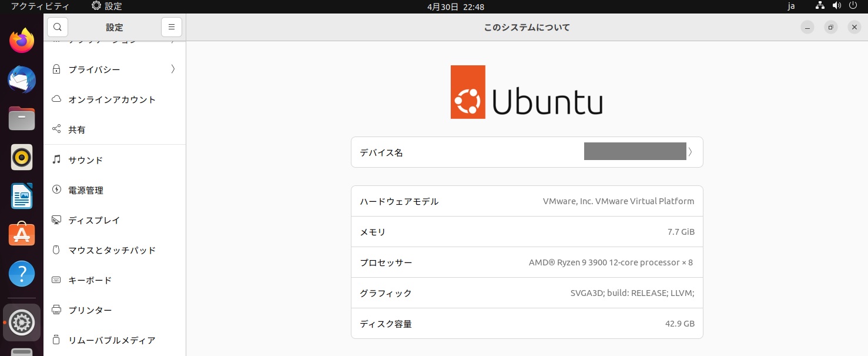Select プリンター in the sidebar
The width and height of the screenshot is (868, 356).
(x=115, y=310)
